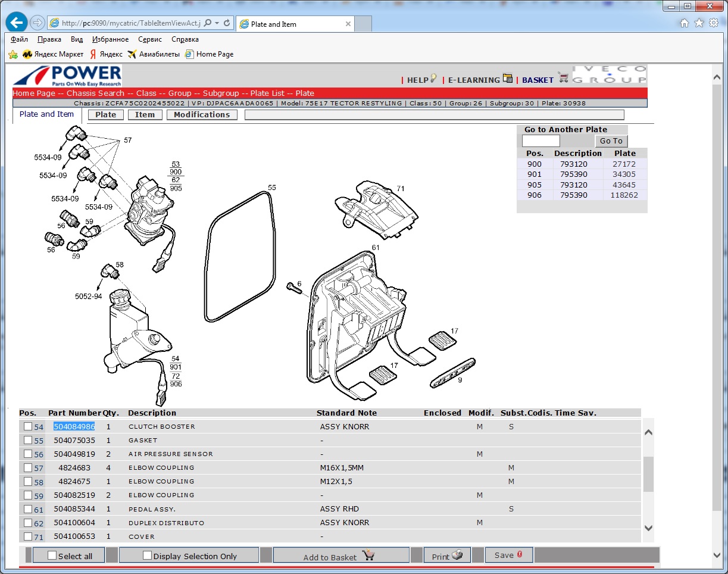Image resolution: width=728 pixels, height=574 pixels.
Task: Click the E-LEARNING icon
Action: coord(508,78)
